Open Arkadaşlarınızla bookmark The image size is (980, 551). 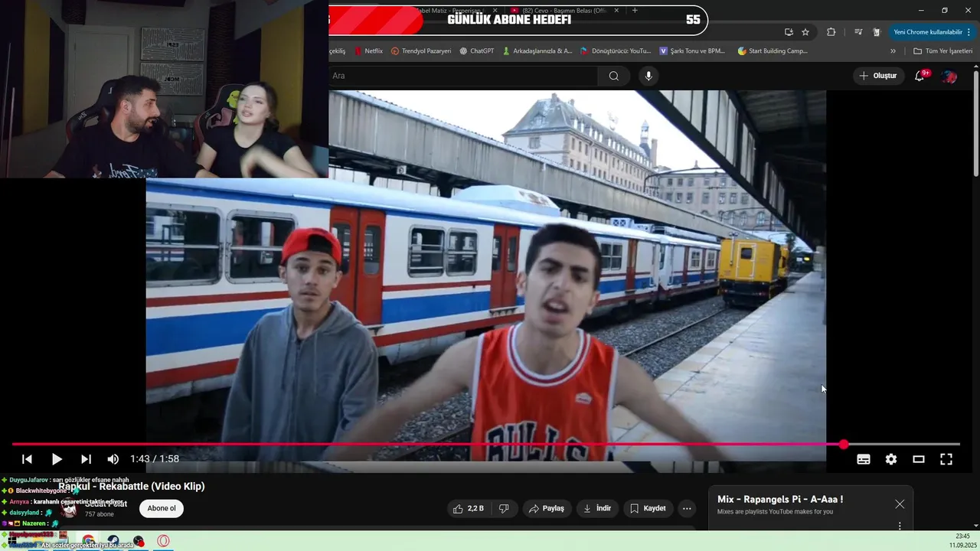tap(537, 51)
